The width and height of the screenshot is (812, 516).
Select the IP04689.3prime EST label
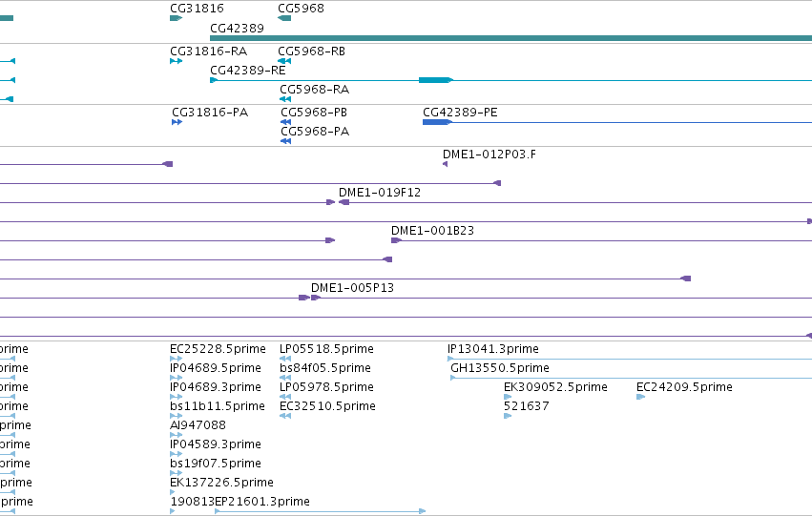[x=216, y=387]
